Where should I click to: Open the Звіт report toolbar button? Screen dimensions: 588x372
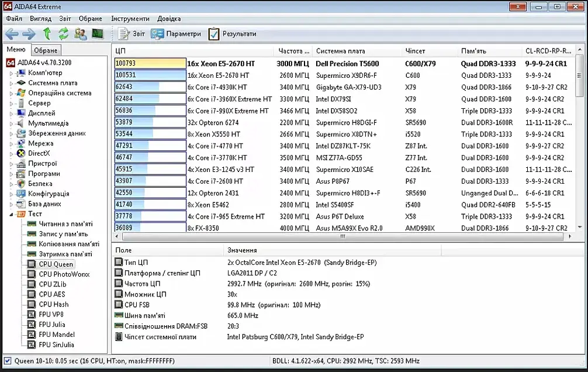(132, 34)
